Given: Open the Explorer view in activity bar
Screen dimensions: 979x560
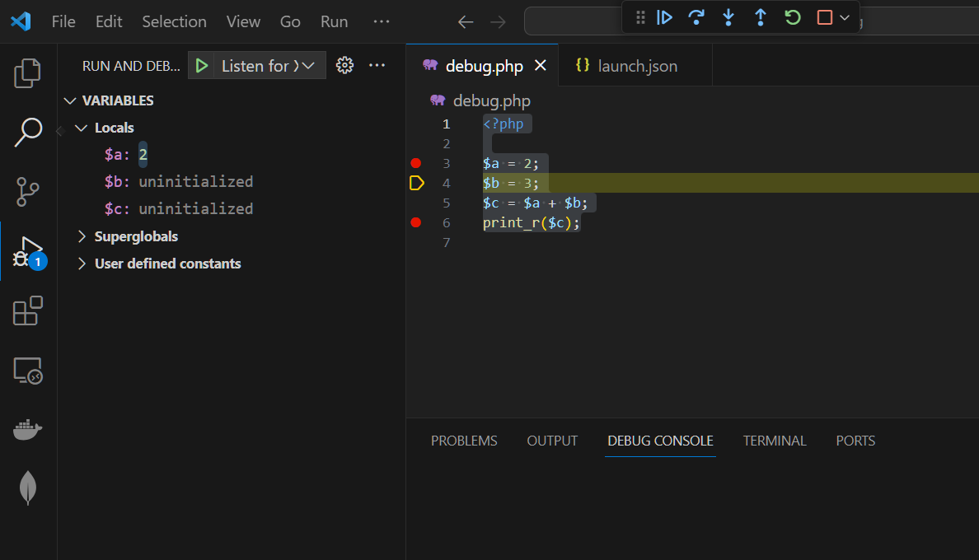Looking at the screenshot, I should (28, 72).
